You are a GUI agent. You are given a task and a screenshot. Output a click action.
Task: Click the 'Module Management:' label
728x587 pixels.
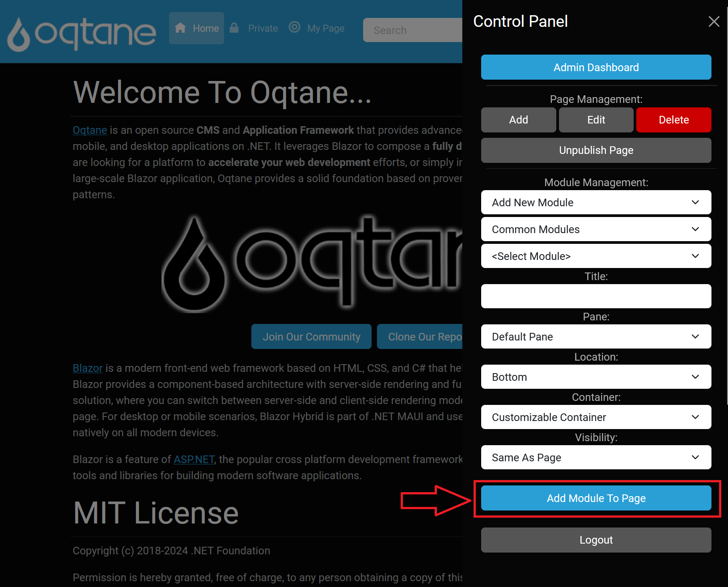(596, 183)
